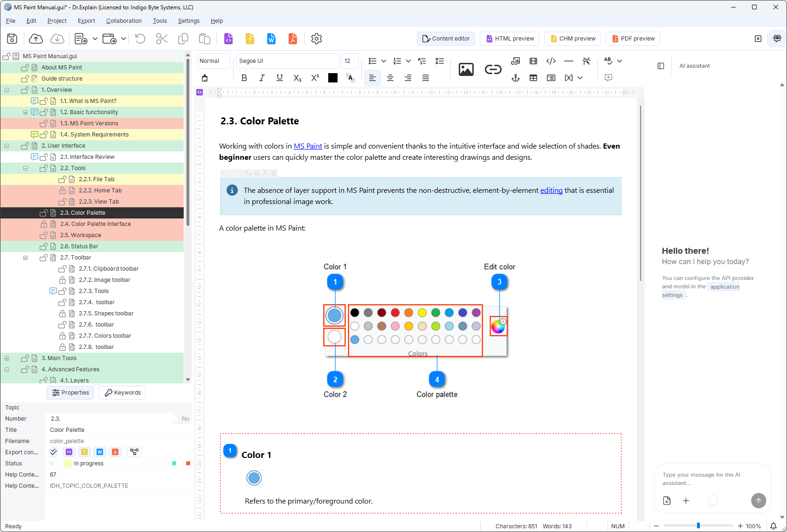Switch to the CHM preview tab
The width and height of the screenshot is (787, 532).
573,39
